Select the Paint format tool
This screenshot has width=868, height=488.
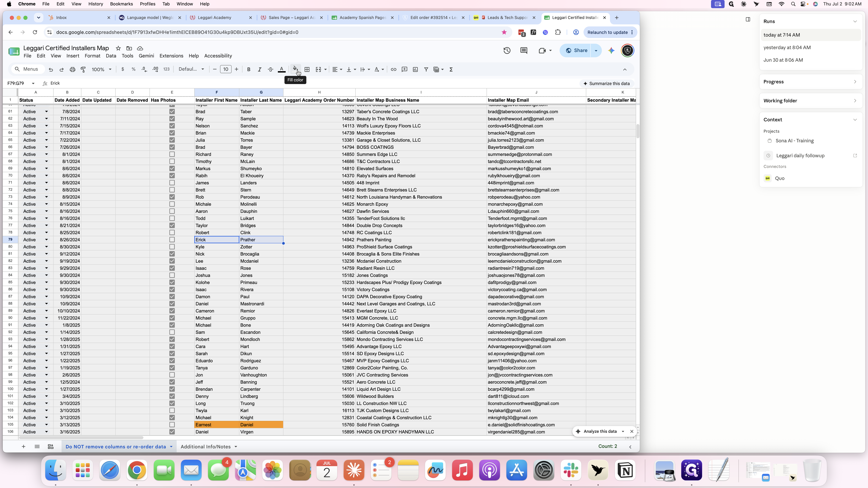tap(83, 69)
